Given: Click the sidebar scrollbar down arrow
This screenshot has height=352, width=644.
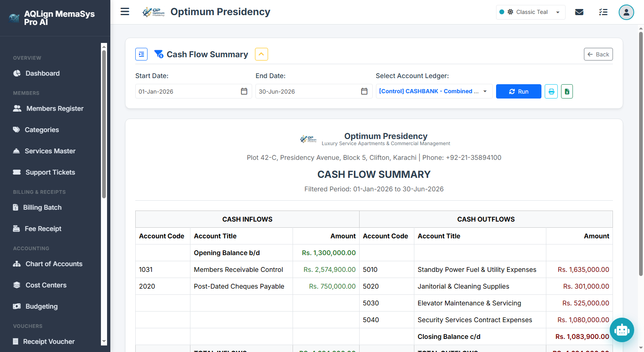Looking at the screenshot, I should pyautogui.click(x=104, y=342).
